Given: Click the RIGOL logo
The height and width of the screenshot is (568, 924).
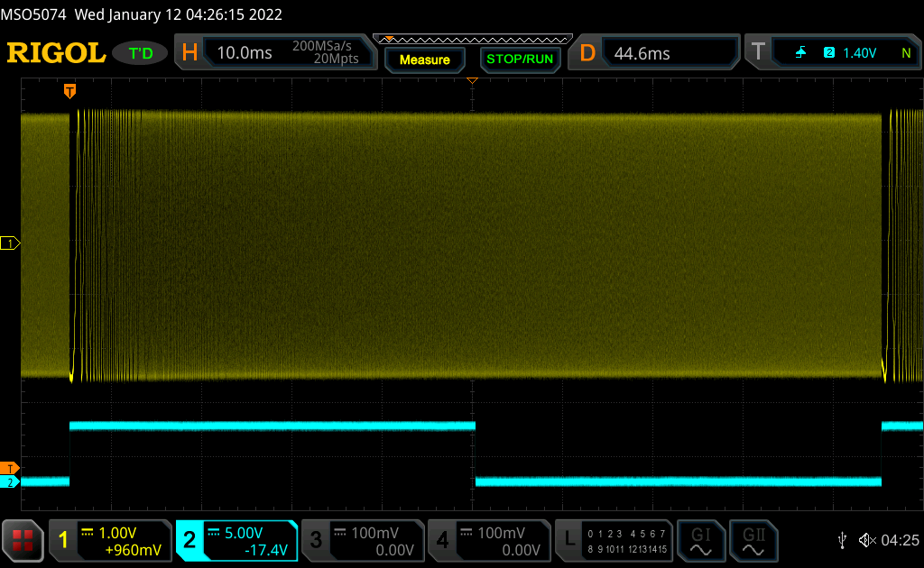Looking at the screenshot, I should coord(56,53).
